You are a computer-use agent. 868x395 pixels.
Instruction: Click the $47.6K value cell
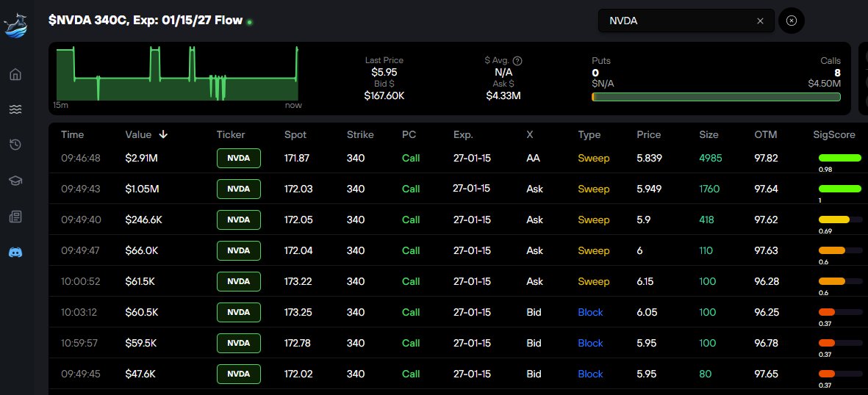click(x=140, y=374)
